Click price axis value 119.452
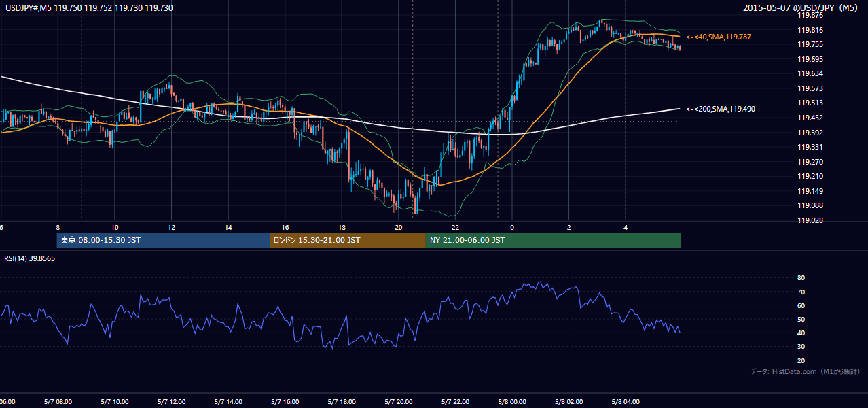This screenshot has width=868, height=408. (810, 118)
